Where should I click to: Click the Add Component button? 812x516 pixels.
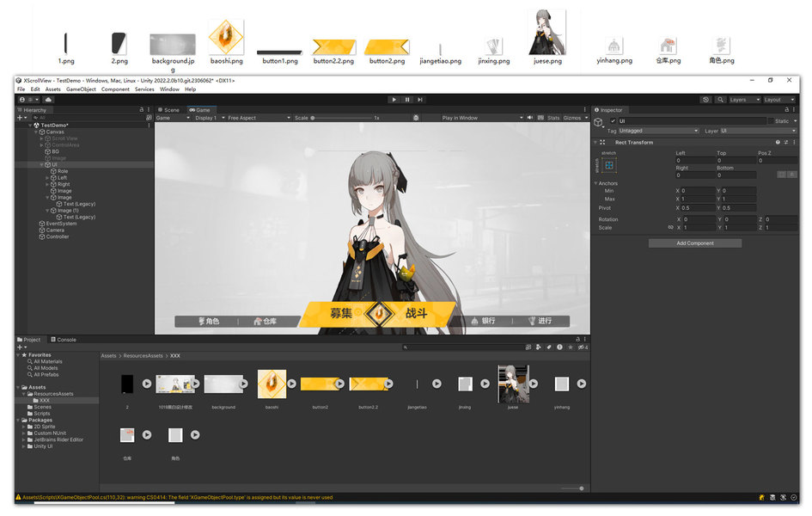point(695,243)
